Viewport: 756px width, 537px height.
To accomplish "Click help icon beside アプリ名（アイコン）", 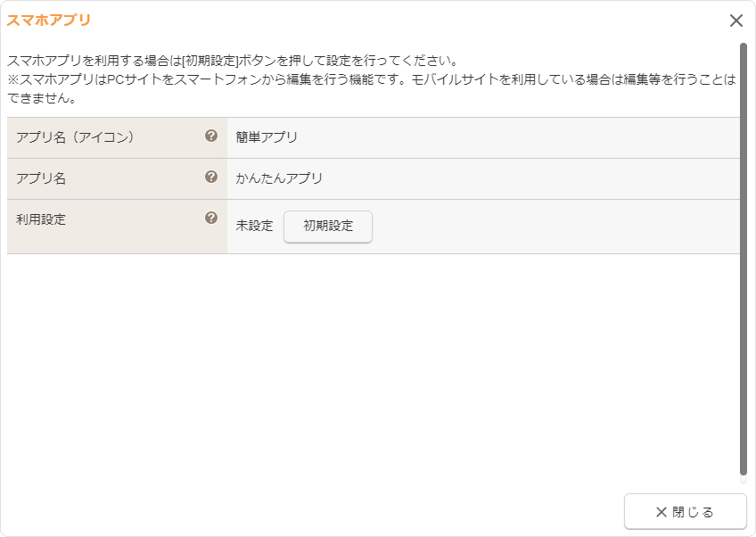I will coord(211,136).
